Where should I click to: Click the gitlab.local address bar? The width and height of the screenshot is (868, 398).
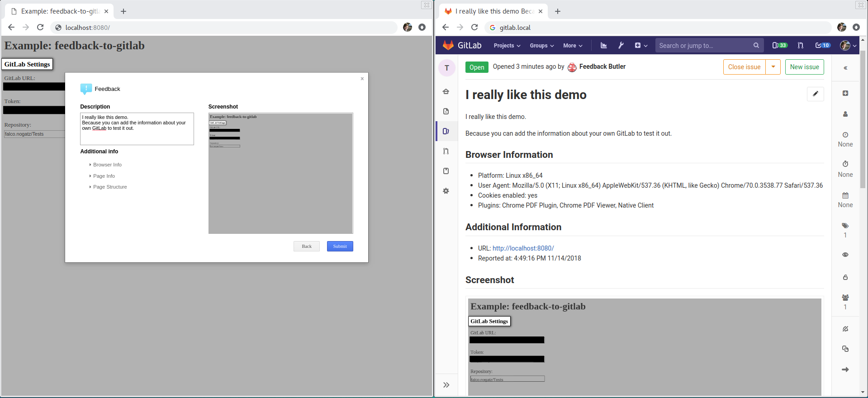click(x=658, y=27)
